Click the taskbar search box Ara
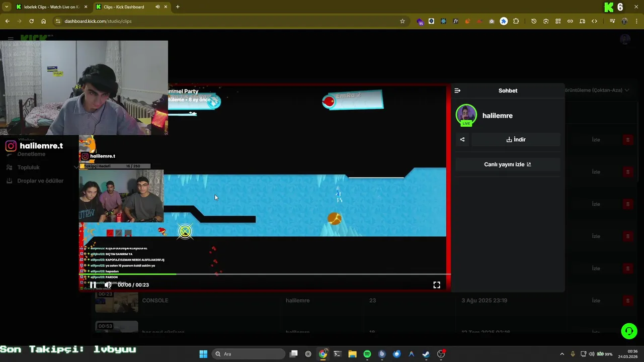The height and width of the screenshot is (362, 644). pos(249,354)
